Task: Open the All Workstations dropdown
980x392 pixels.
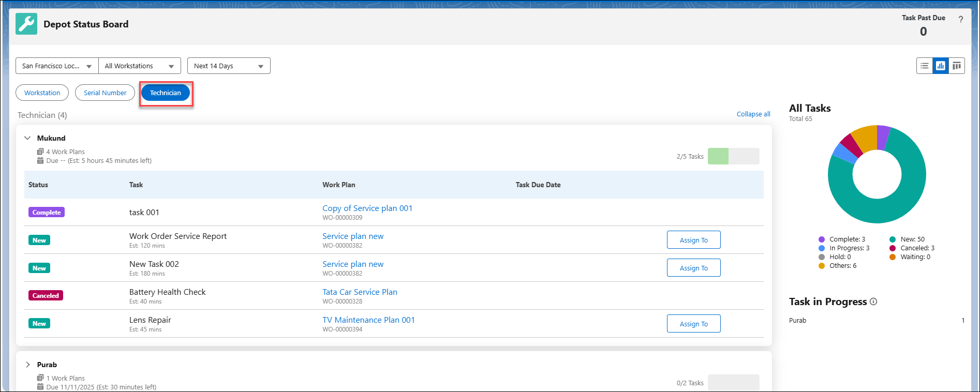Action: click(x=140, y=66)
